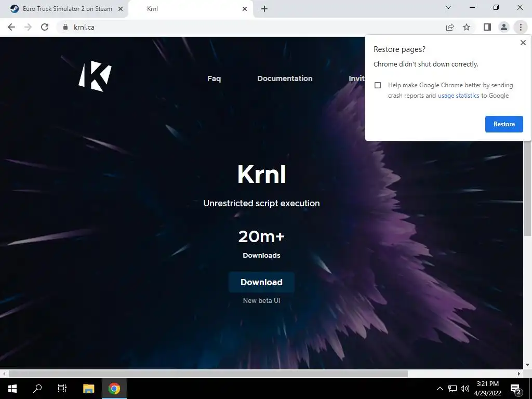The height and width of the screenshot is (399, 532).
Task: Open the Chrome side panel
Action: click(x=487, y=27)
